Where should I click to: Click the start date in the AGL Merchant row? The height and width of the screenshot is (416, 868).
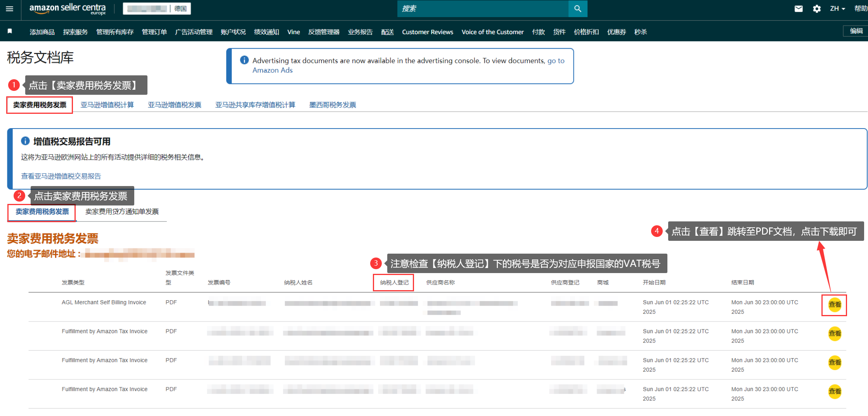point(676,307)
